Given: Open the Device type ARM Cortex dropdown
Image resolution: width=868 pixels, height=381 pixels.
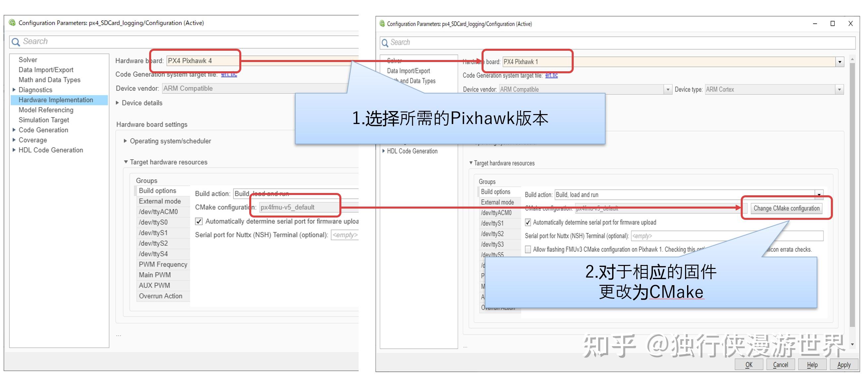Looking at the screenshot, I should (x=839, y=90).
